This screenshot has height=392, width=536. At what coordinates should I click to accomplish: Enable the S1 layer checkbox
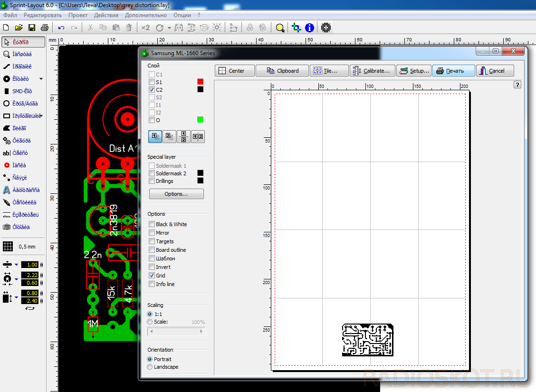pos(152,82)
